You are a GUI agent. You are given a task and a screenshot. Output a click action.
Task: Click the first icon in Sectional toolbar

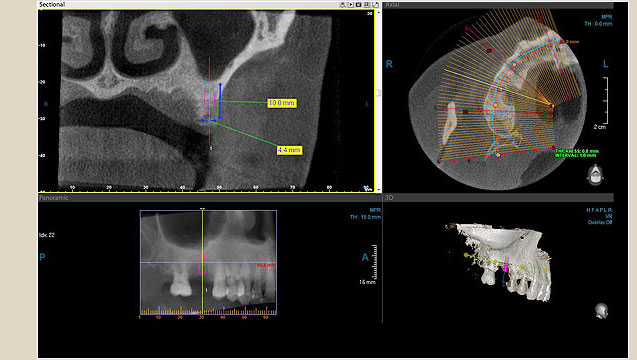click(x=342, y=5)
